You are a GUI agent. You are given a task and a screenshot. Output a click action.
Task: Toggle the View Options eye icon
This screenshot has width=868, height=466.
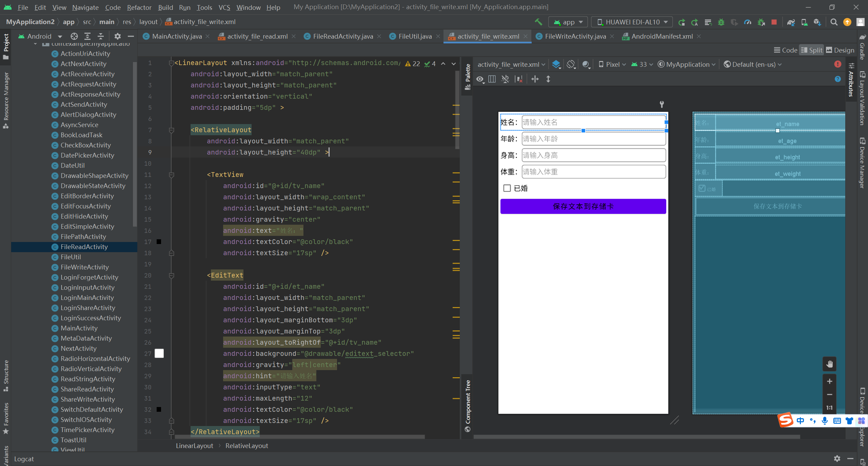480,79
